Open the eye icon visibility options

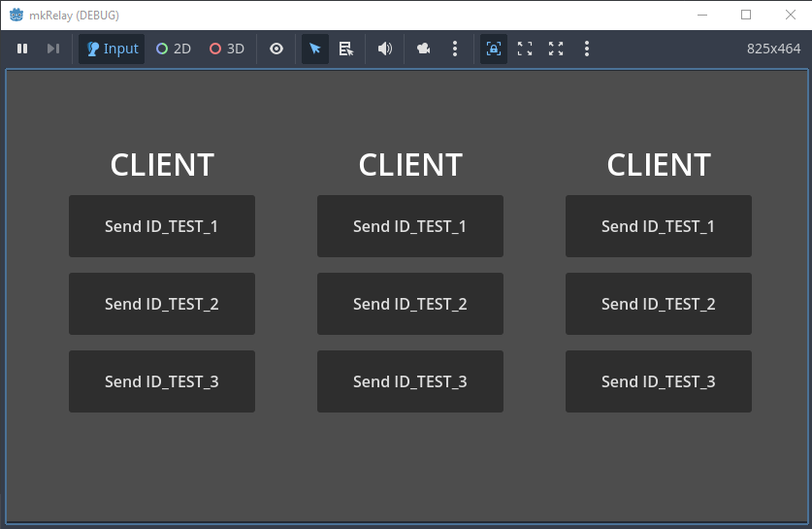(x=276, y=49)
